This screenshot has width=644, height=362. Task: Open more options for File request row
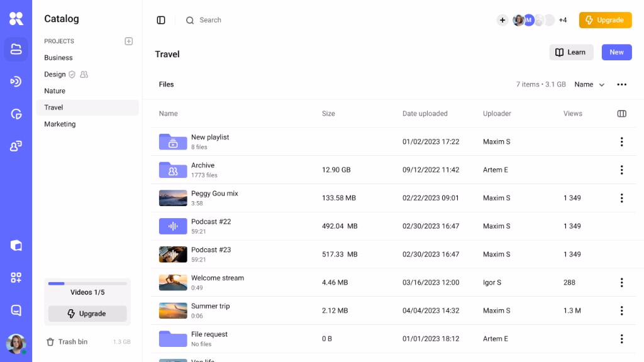point(622,339)
